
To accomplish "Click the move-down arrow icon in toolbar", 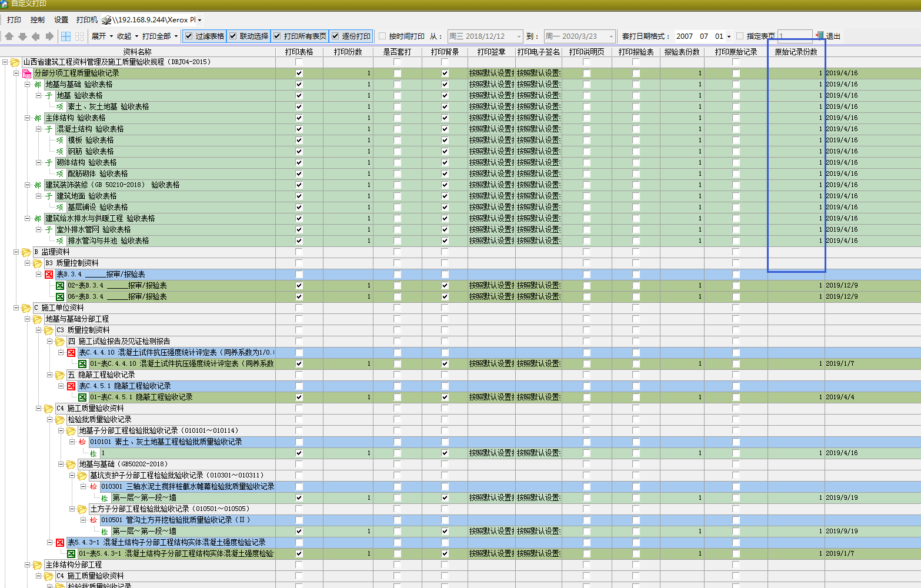I will pos(22,36).
